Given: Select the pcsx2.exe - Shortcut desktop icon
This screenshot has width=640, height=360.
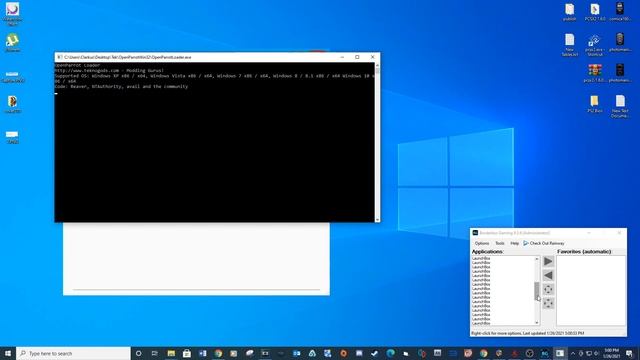Looking at the screenshot, I should (595, 44).
